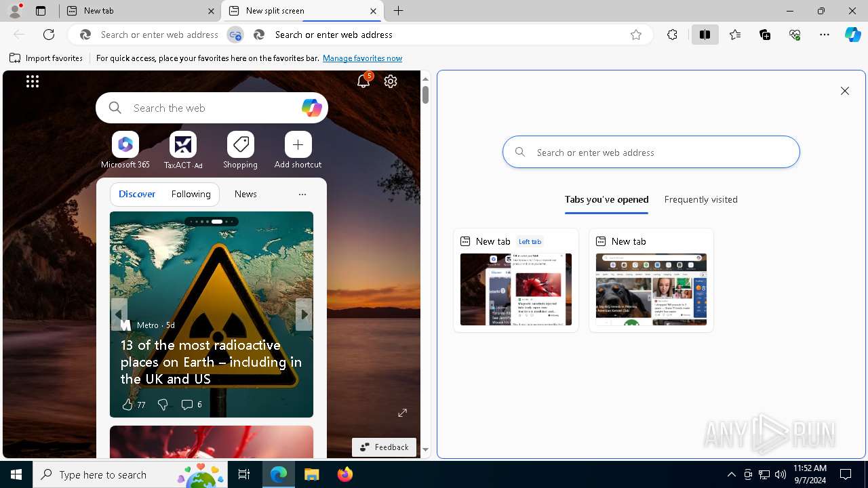
Task: Open the app launcher grid icon
Action: point(33,81)
